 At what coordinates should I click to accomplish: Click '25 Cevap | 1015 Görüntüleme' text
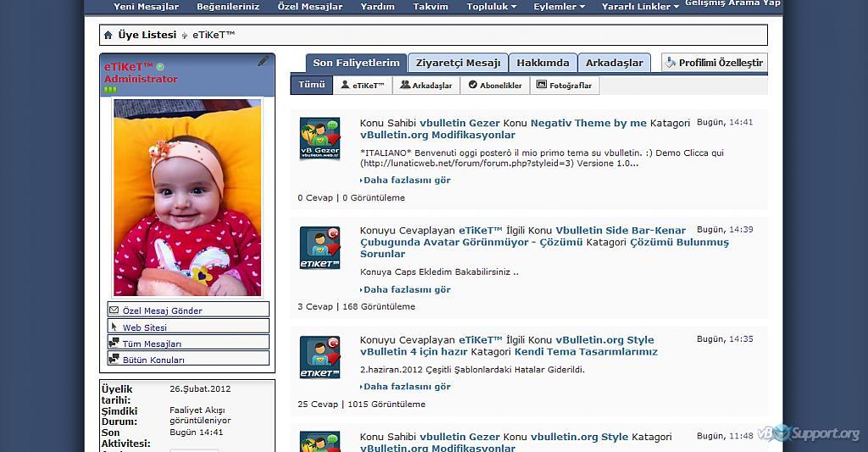pos(361,405)
